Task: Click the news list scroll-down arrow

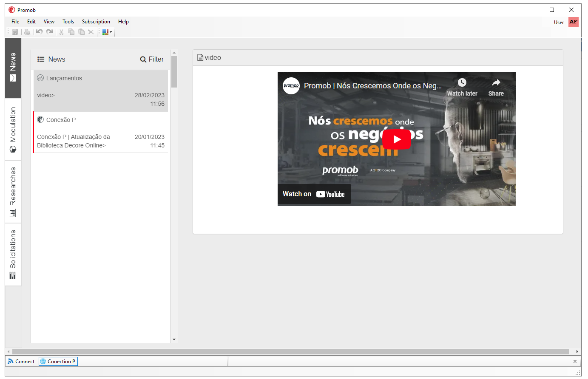Action: click(x=174, y=339)
